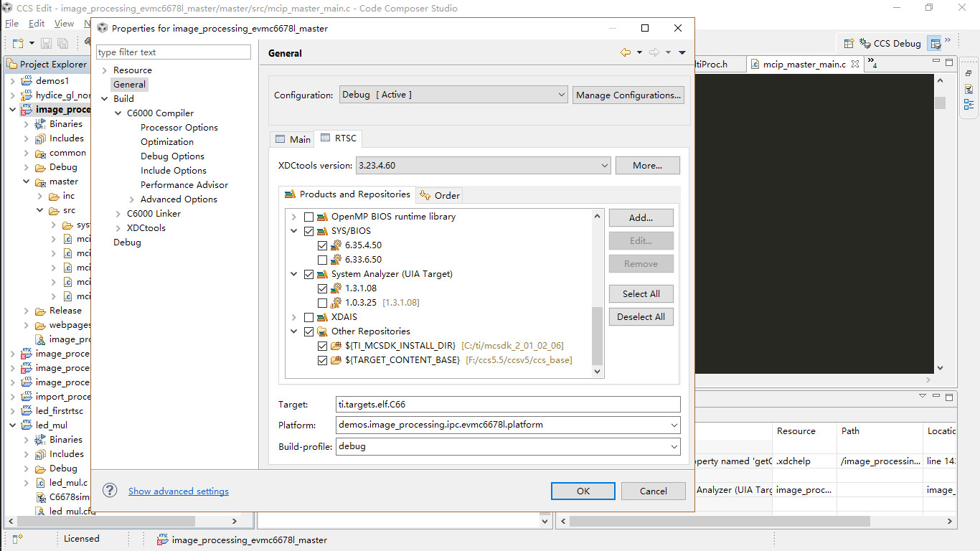The height and width of the screenshot is (551, 980).
Task: Expand the C6000 Linker node
Action: (118, 214)
